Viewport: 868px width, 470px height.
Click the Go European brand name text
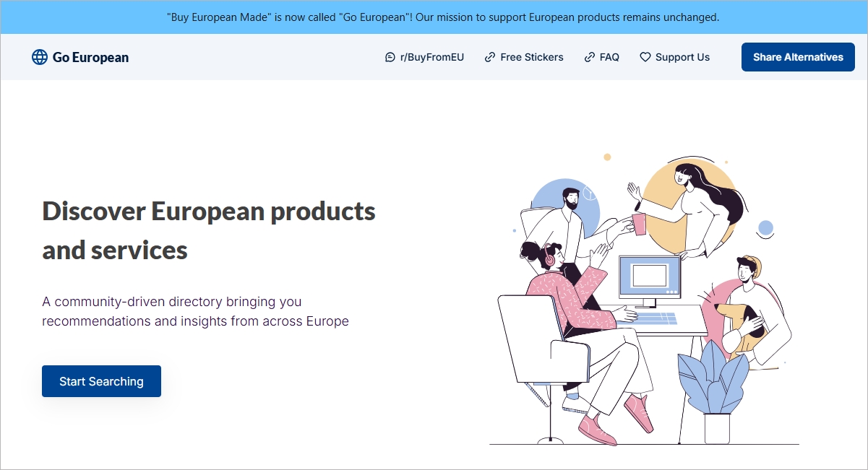coord(90,58)
